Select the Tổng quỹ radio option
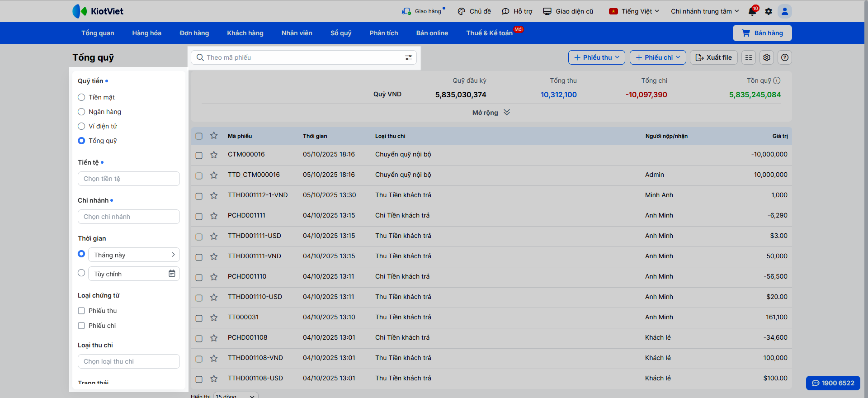 [81, 141]
